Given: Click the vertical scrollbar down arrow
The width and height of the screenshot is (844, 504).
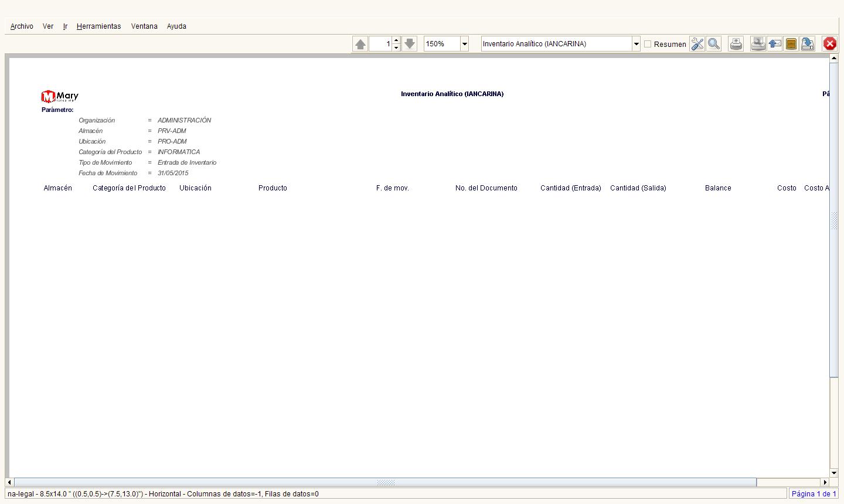Looking at the screenshot, I should pyautogui.click(x=834, y=473).
